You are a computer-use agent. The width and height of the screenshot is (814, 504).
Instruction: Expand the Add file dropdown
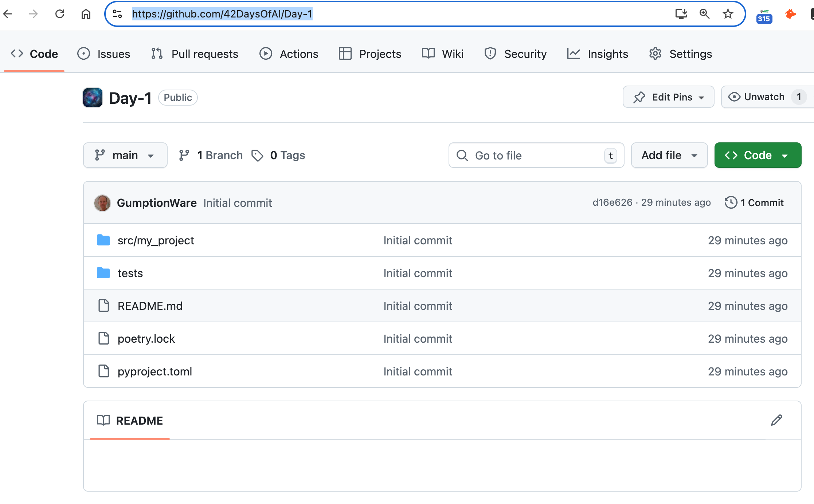669,155
